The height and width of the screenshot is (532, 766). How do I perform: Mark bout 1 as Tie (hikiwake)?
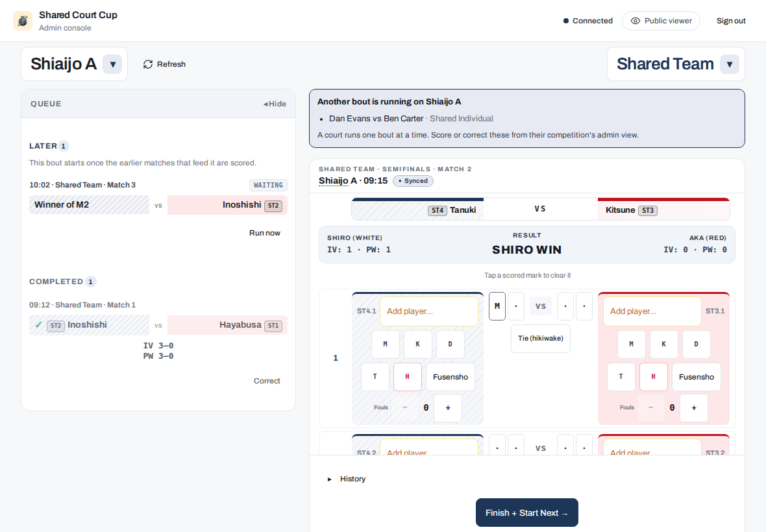coord(540,338)
